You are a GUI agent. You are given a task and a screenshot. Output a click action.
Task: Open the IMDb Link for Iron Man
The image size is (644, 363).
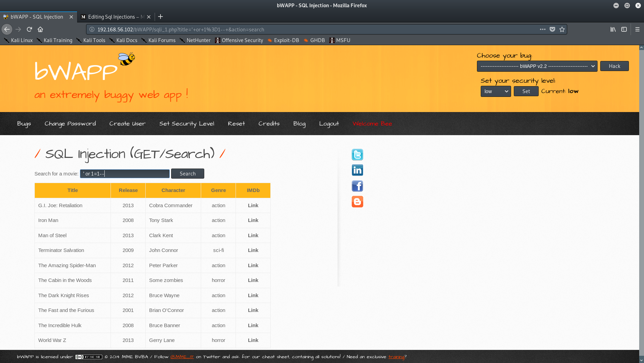click(253, 220)
